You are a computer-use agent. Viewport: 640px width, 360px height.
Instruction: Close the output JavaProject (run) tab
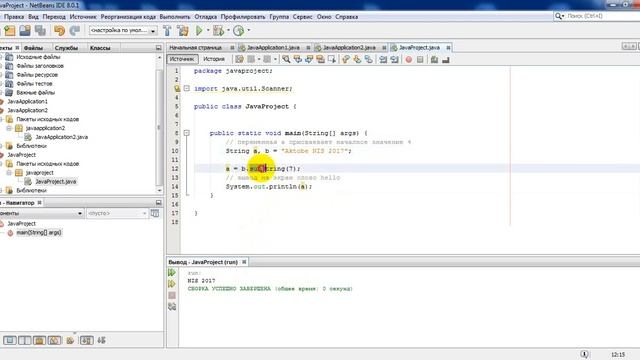point(244,262)
